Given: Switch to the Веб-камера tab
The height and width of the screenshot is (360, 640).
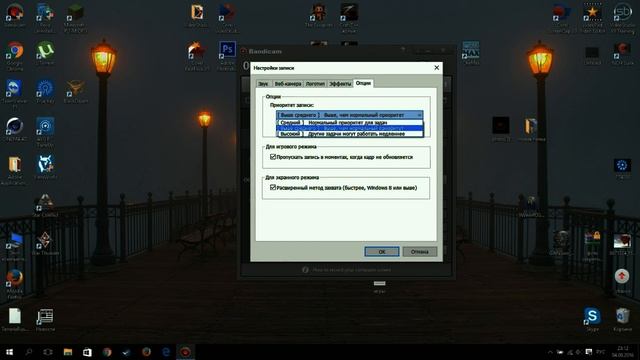Looking at the screenshot, I should point(288,84).
